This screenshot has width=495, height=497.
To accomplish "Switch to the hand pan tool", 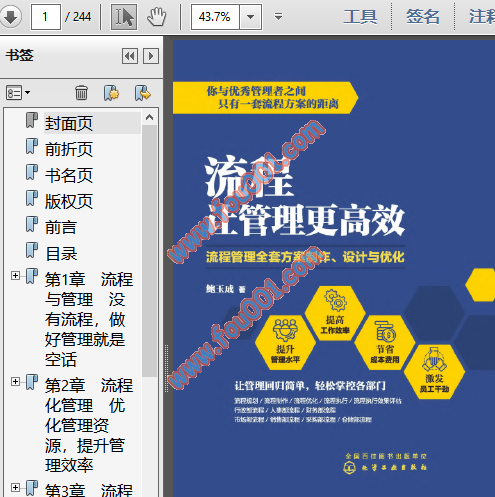I will click(x=157, y=17).
